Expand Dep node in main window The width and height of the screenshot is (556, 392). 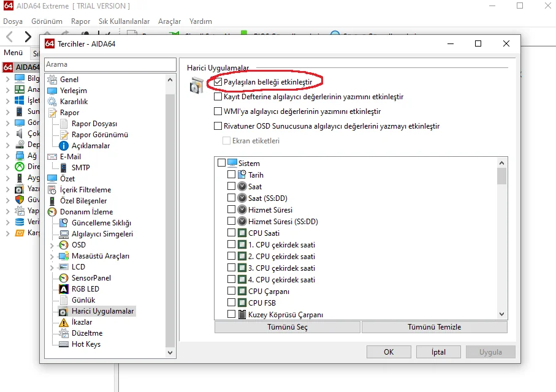point(7,145)
